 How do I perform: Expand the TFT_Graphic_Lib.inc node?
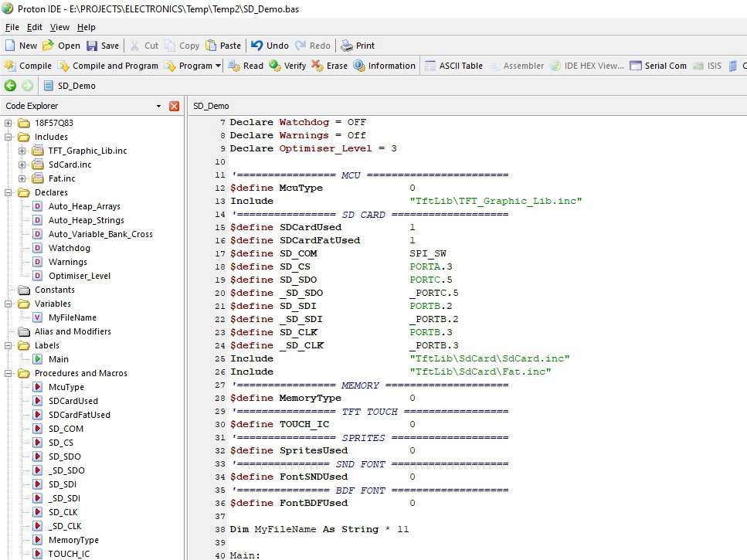(x=22, y=151)
